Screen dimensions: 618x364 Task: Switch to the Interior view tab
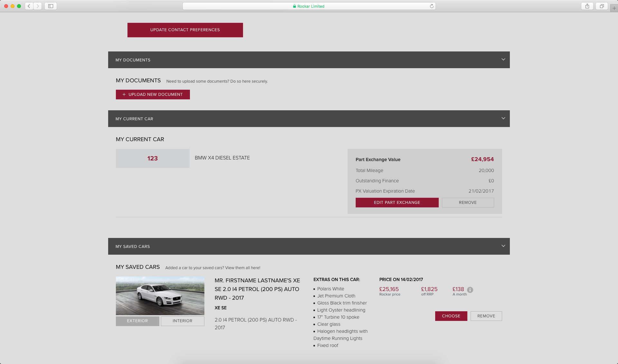[x=183, y=321]
